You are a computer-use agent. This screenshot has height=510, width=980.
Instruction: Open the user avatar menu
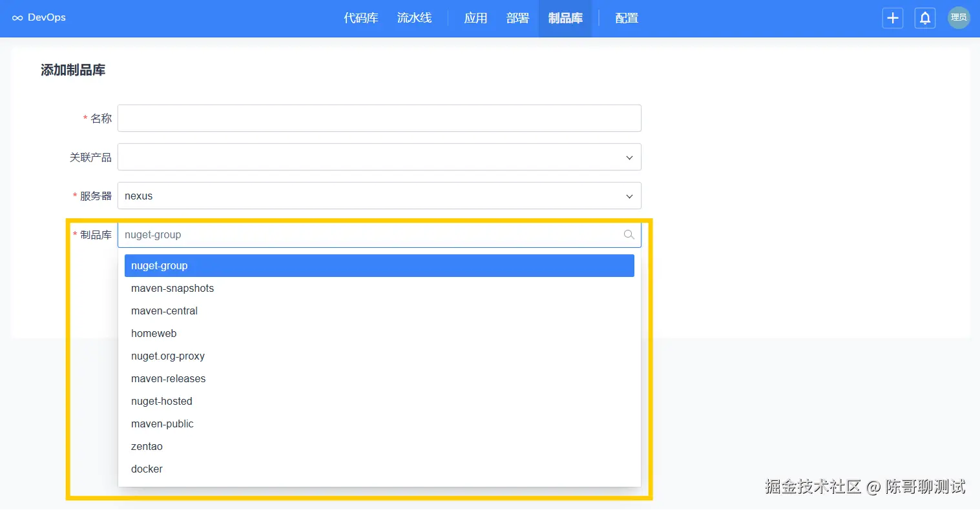pos(959,18)
